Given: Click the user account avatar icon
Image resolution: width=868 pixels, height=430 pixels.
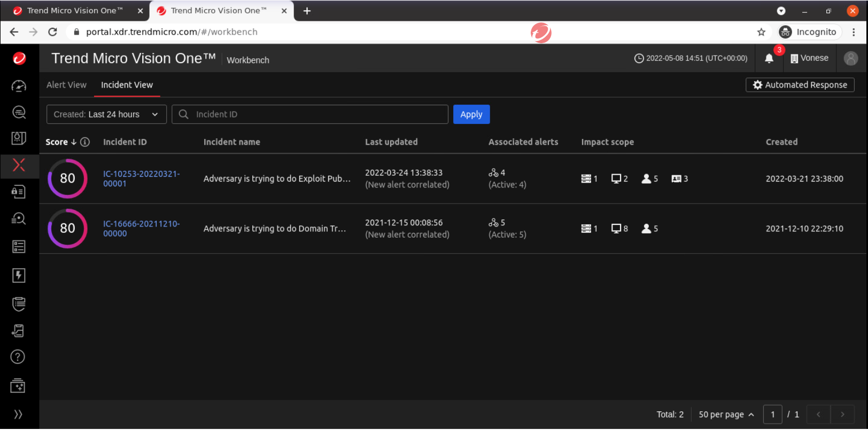Looking at the screenshot, I should [x=850, y=58].
